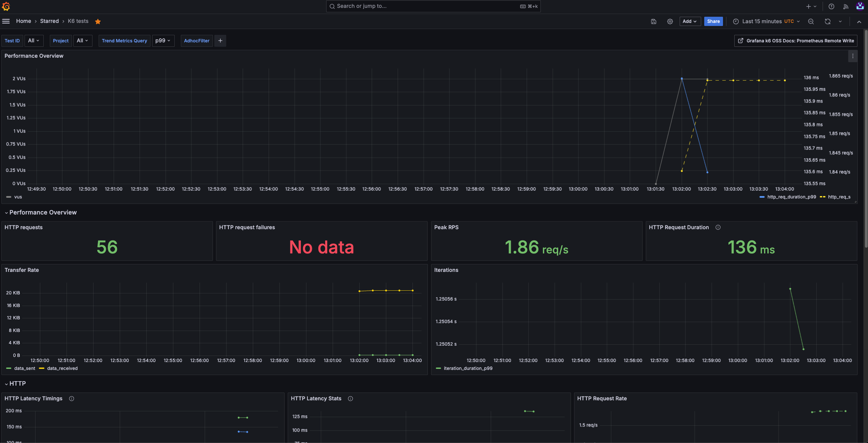Open Grafana k6 OSS Docs link
The image size is (868, 443).
click(796, 41)
